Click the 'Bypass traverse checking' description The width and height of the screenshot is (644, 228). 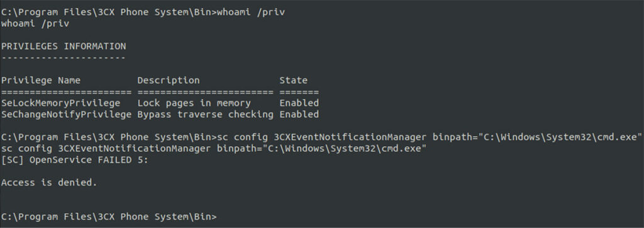206,114
